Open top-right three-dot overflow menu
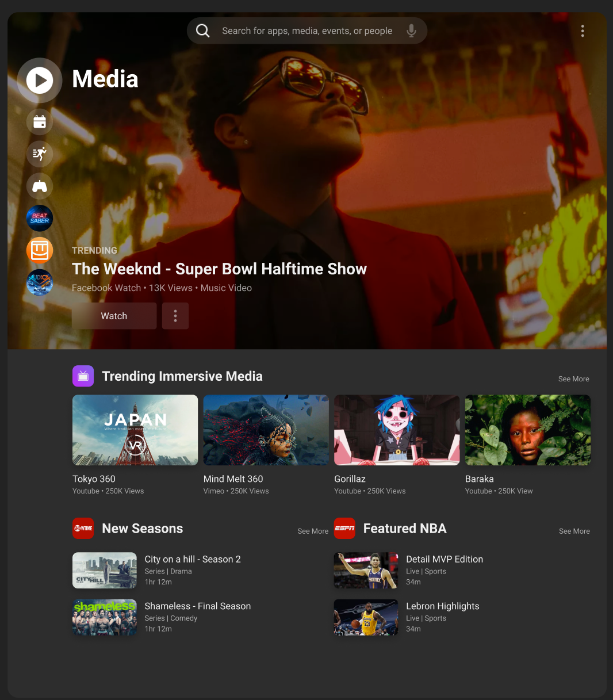 583,30
